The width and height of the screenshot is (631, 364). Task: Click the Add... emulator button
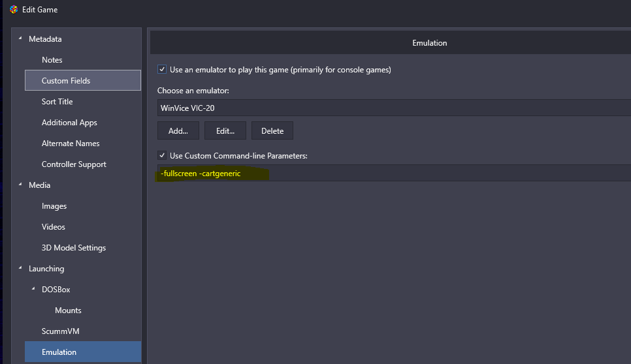178,131
